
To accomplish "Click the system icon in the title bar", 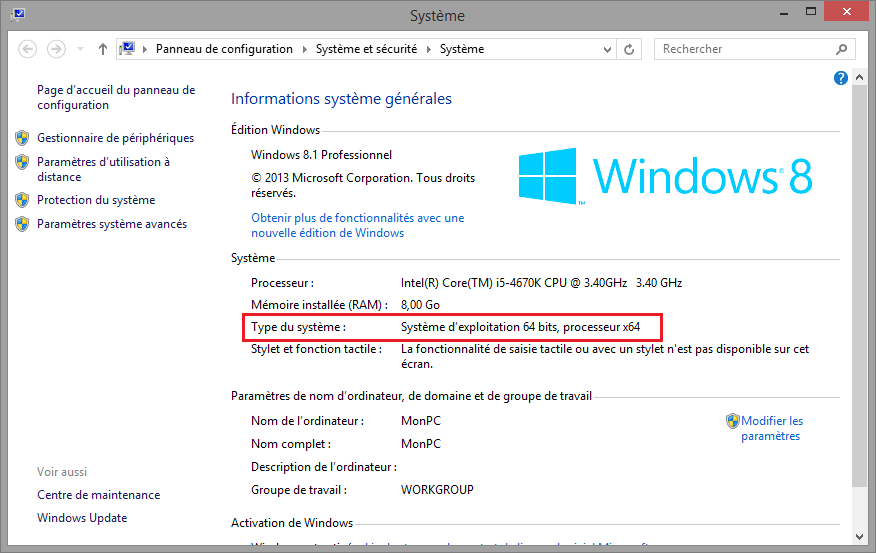I will 15,15.
